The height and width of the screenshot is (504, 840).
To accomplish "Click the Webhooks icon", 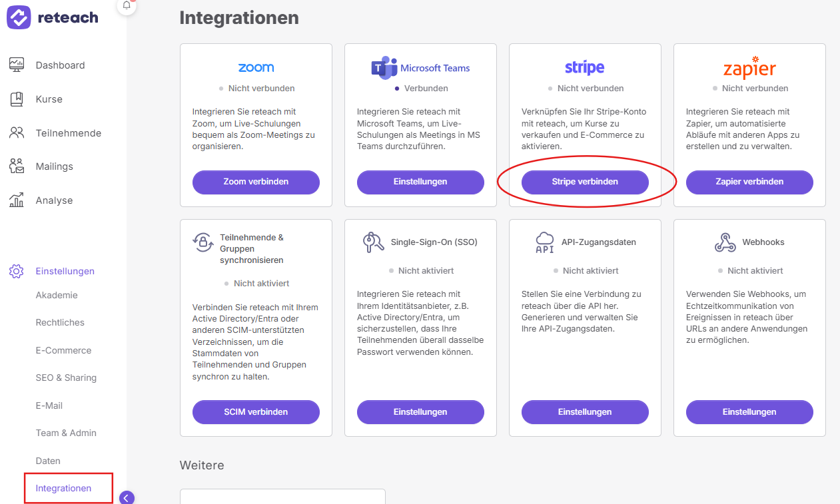I will pos(725,242).
